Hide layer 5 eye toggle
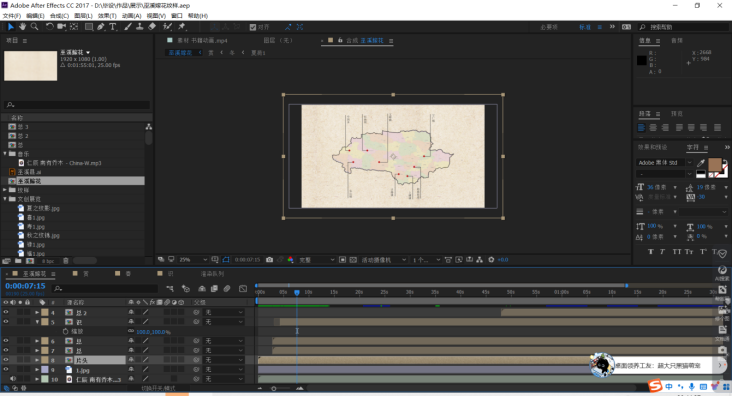Screen dimensions: 732x396 [6, 321]
